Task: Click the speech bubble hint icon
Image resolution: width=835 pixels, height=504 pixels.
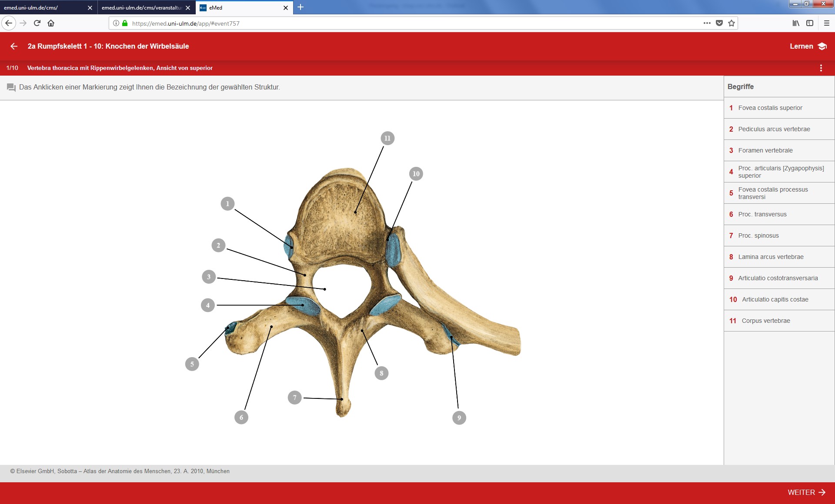Action: (11, 87)
